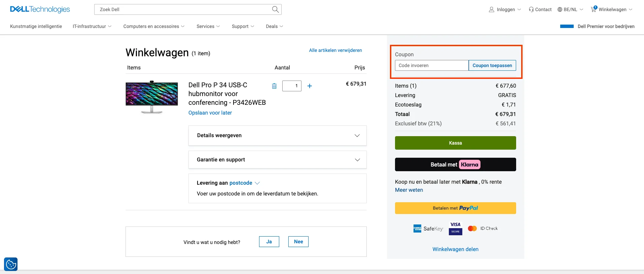Click the Coupon toepassen button
The image size is (644, 274).
click(x=492, y=65)
